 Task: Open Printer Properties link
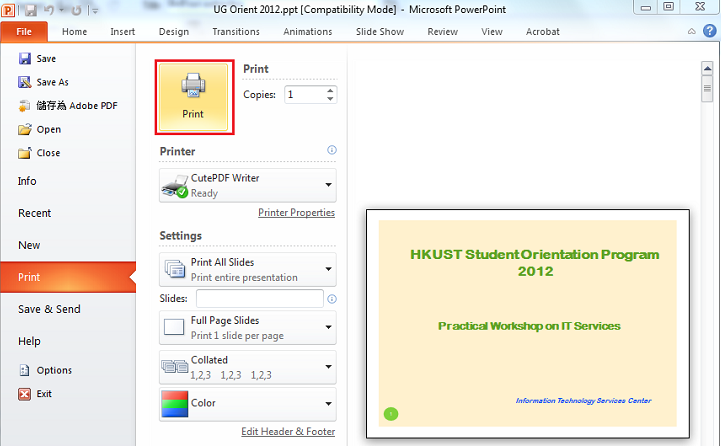296,213
